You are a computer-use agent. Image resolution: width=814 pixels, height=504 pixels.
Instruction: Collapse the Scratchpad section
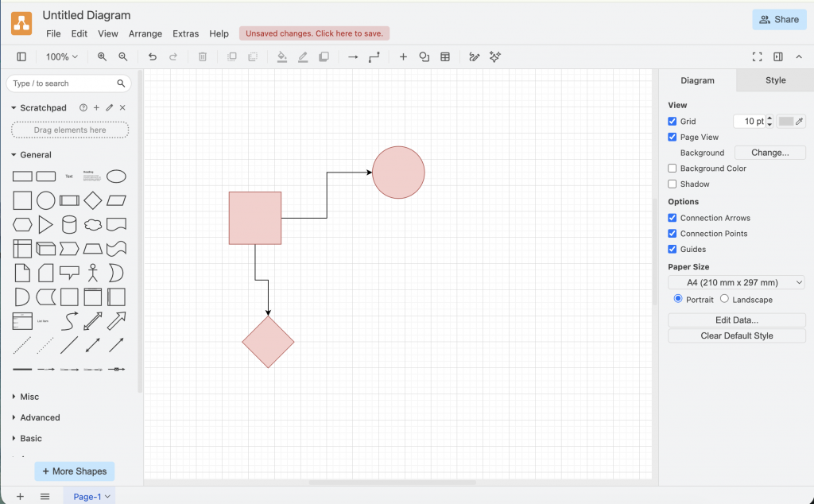pos(12,107)
